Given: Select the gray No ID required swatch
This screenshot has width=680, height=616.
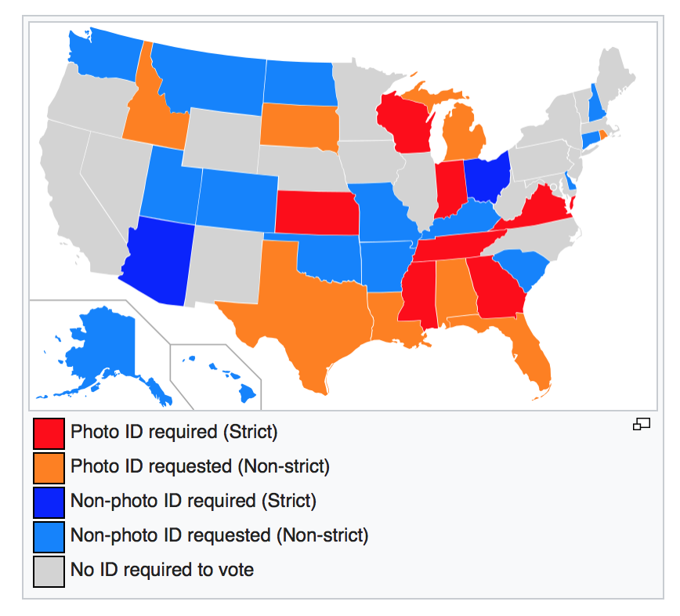Looking at the screenshot, I should pyautogui.click(x=49, y=571).
